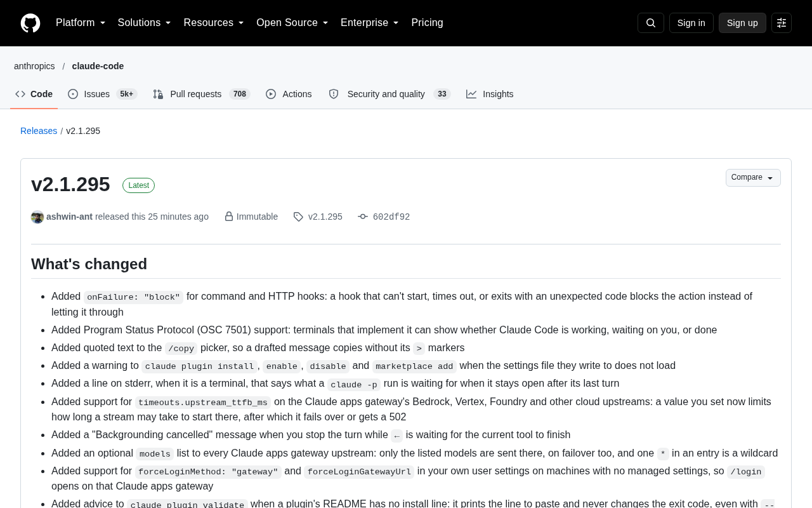
Task: Open the Compare dropdown
Action: (x=753, y=178)
